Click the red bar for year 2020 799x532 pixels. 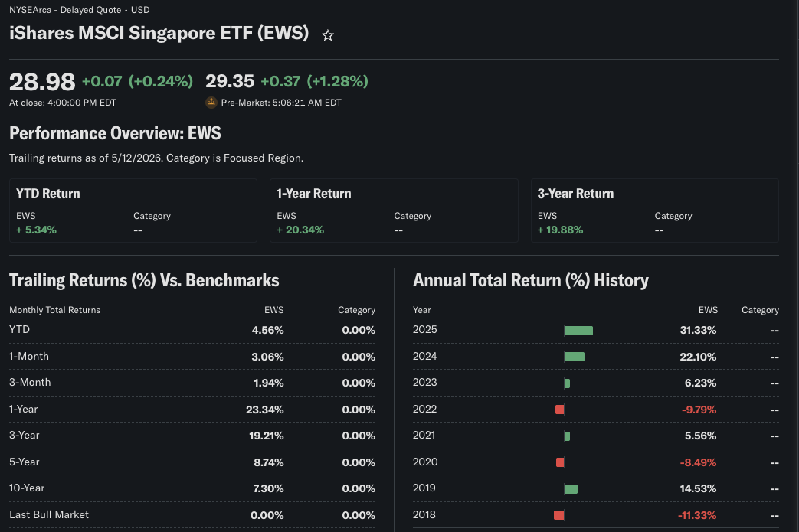pyautogui.click(x=560, y=462)
